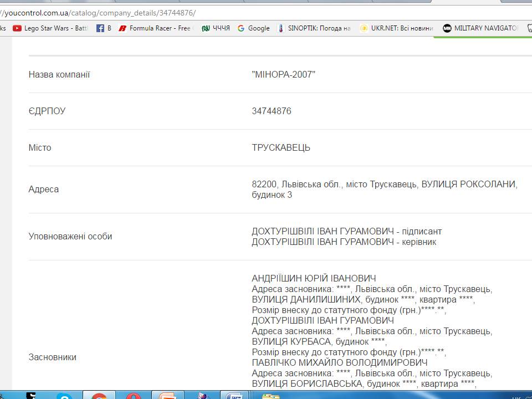Switch to Chrome in the taskbar

(x=99, y=396)
